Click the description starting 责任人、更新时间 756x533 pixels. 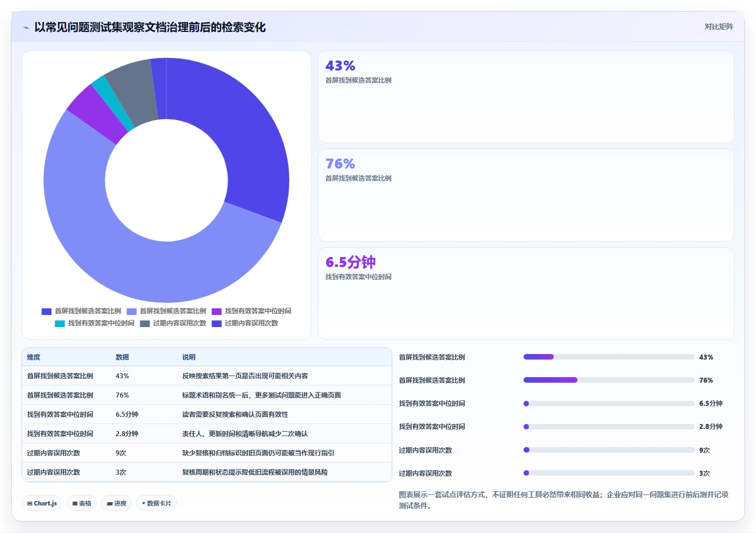245,434
